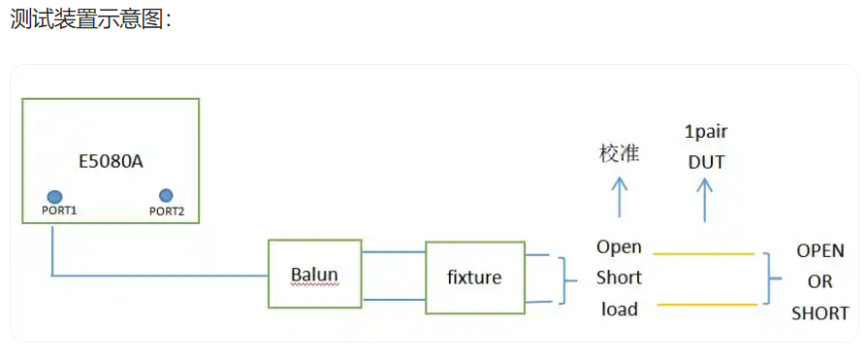868x359 pixels.
Task: Click the bracket right of fixture
Action: 565,280
